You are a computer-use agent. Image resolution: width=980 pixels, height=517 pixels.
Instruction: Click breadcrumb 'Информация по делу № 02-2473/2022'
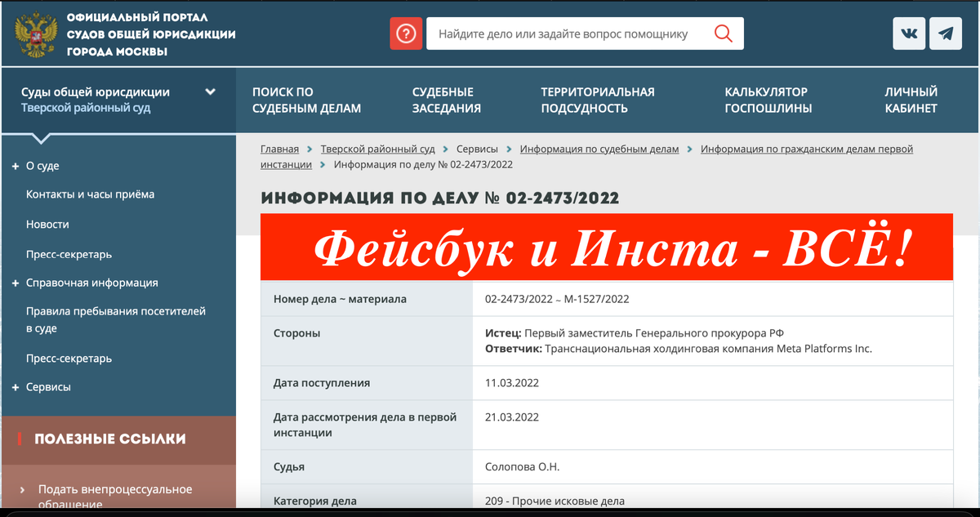pos(423,164)
